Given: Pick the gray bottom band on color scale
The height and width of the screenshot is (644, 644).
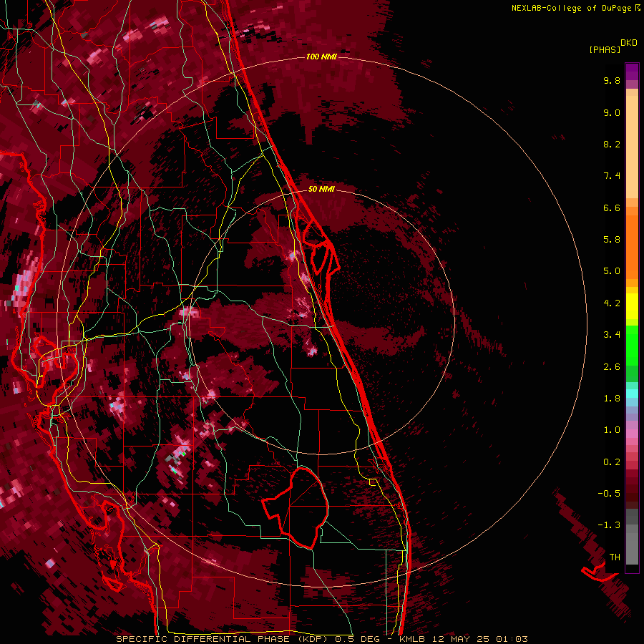Looking at the screenshot, I should 632,548.
